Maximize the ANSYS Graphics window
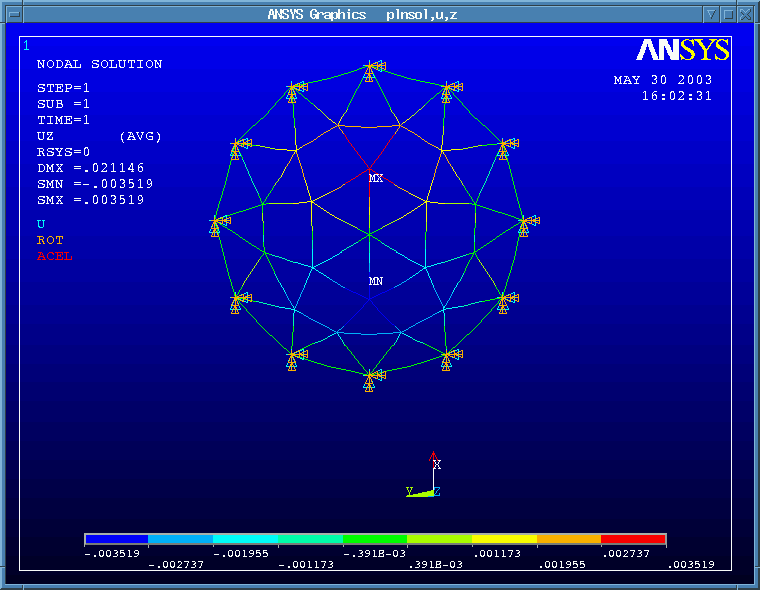This screenshot has width=760, height=590. [x=728, y=15]
